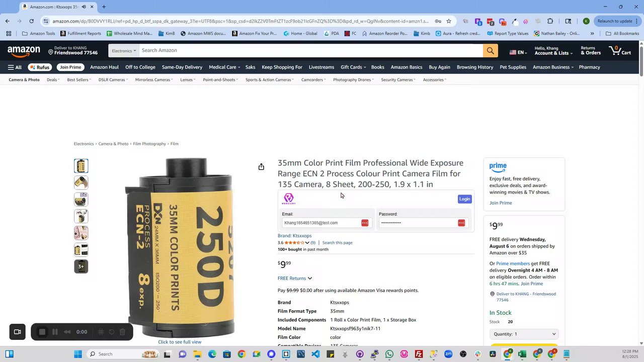644x362 pixels.
Task: Open Zoom from the taskbar
Action: [x=448, y=354]
